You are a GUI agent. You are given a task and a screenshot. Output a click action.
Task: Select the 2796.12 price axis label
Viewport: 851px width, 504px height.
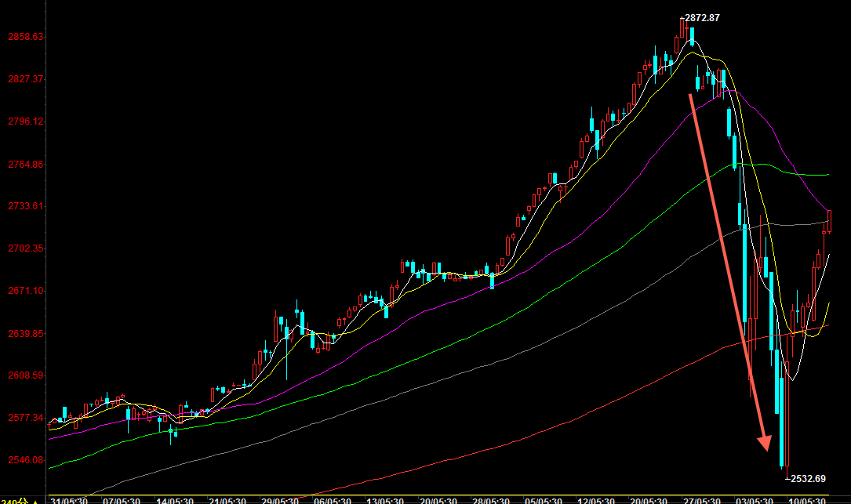tap(26, 121)
